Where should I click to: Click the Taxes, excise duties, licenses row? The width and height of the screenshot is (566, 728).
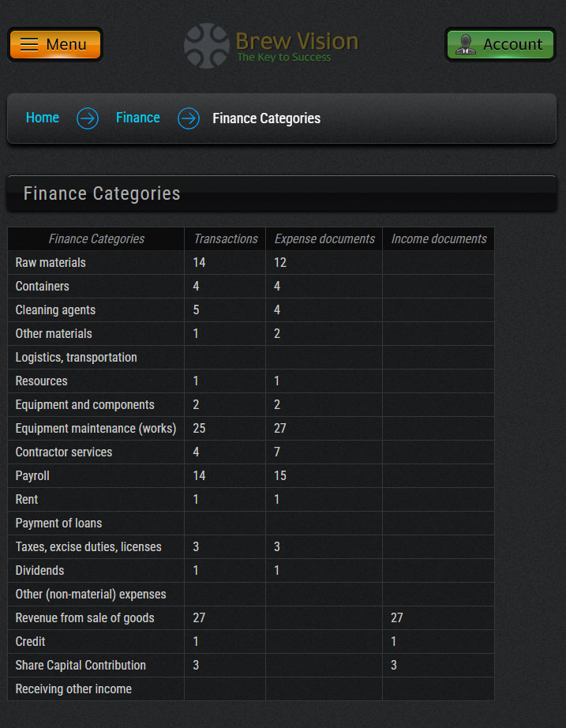coord(88,546)
